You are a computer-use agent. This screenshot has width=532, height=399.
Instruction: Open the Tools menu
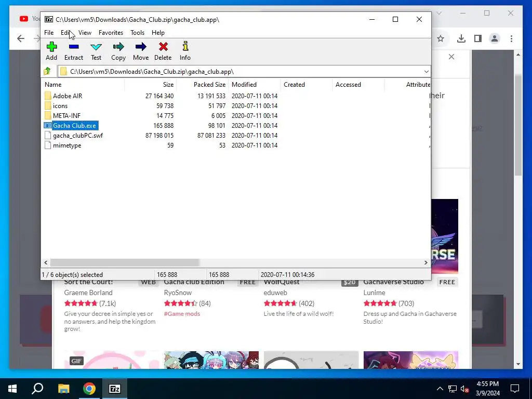[137, 33]
